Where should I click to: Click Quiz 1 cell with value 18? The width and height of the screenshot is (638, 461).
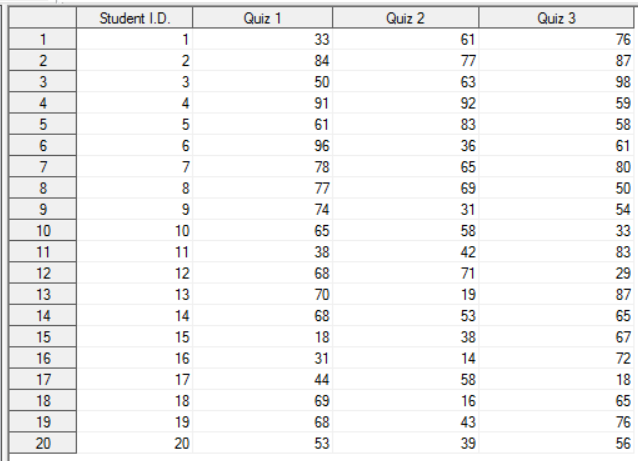click(262, 337)
